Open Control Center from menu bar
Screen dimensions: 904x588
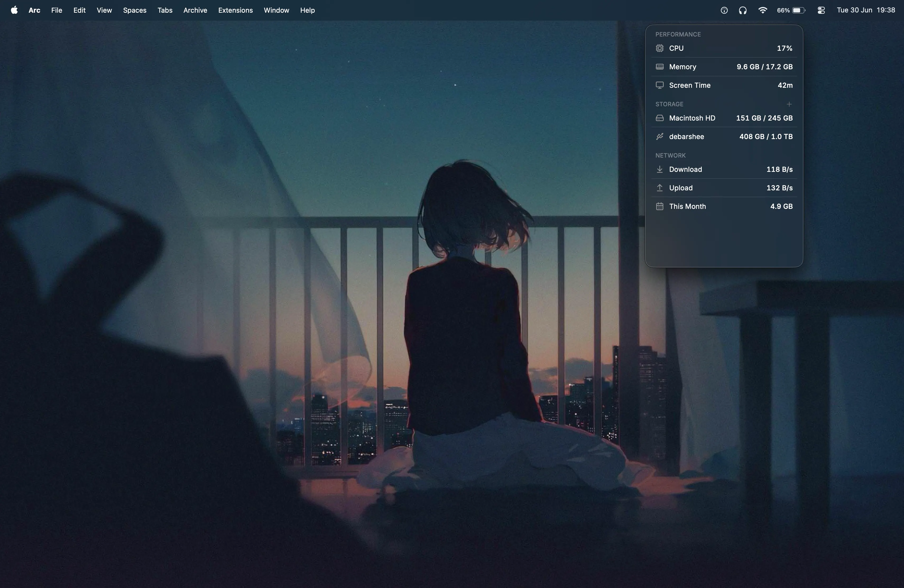(821, 10)
